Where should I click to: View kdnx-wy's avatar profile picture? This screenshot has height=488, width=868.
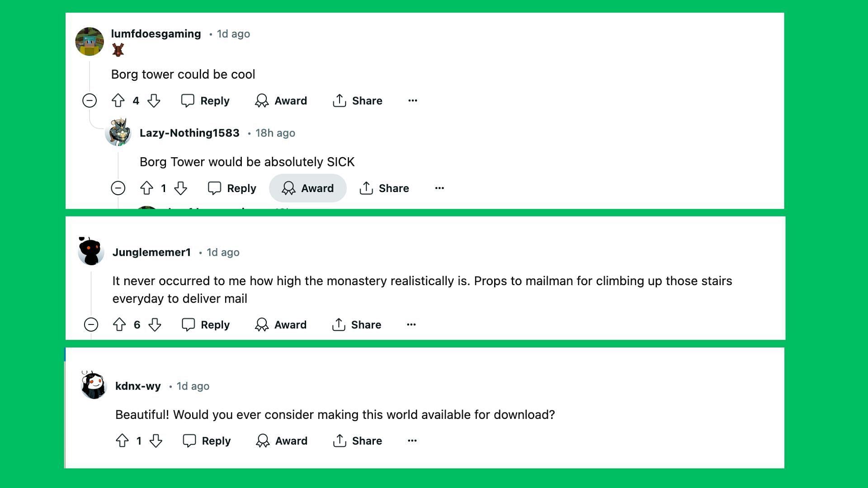click(94, 385)
